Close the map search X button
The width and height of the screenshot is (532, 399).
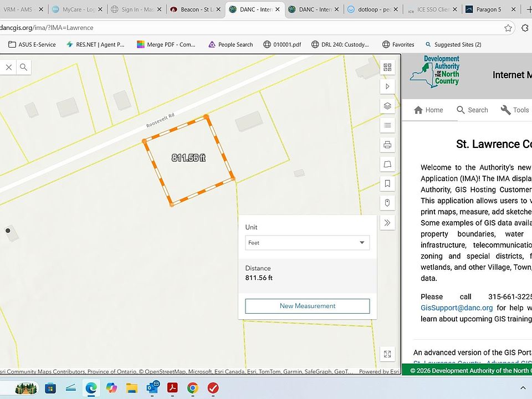tap(9, 67)
